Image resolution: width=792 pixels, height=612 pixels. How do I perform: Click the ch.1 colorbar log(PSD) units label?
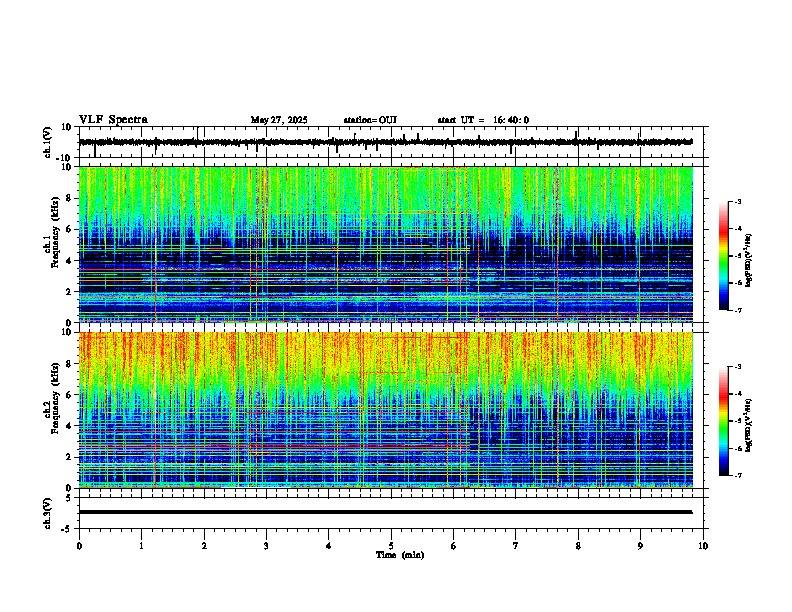749,261
